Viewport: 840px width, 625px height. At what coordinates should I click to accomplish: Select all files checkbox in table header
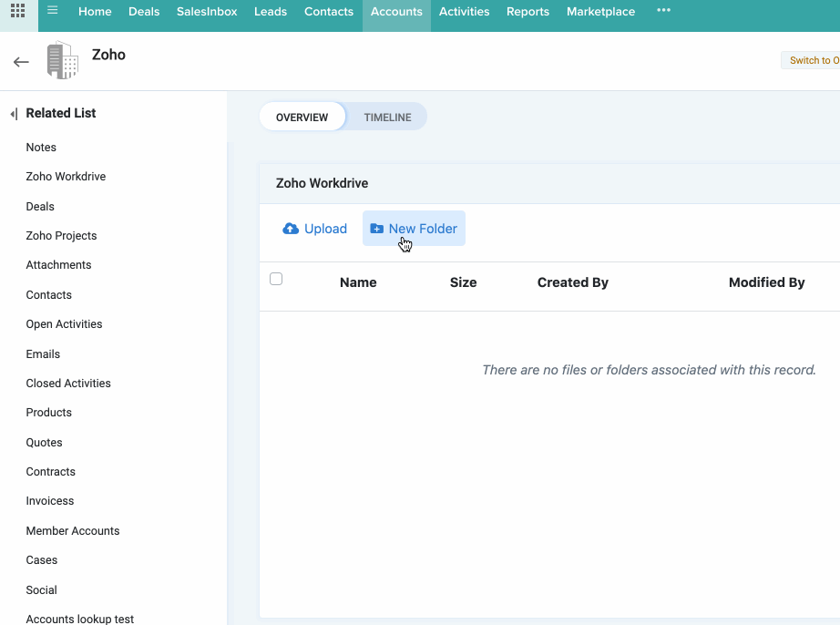click(x=276, y=279)
